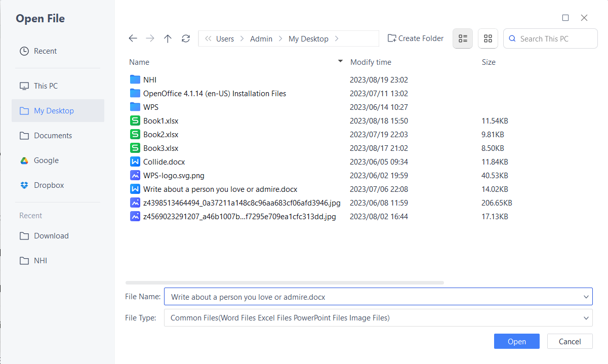Navigate to Admin in the breadcrumb path

(261, 38)
